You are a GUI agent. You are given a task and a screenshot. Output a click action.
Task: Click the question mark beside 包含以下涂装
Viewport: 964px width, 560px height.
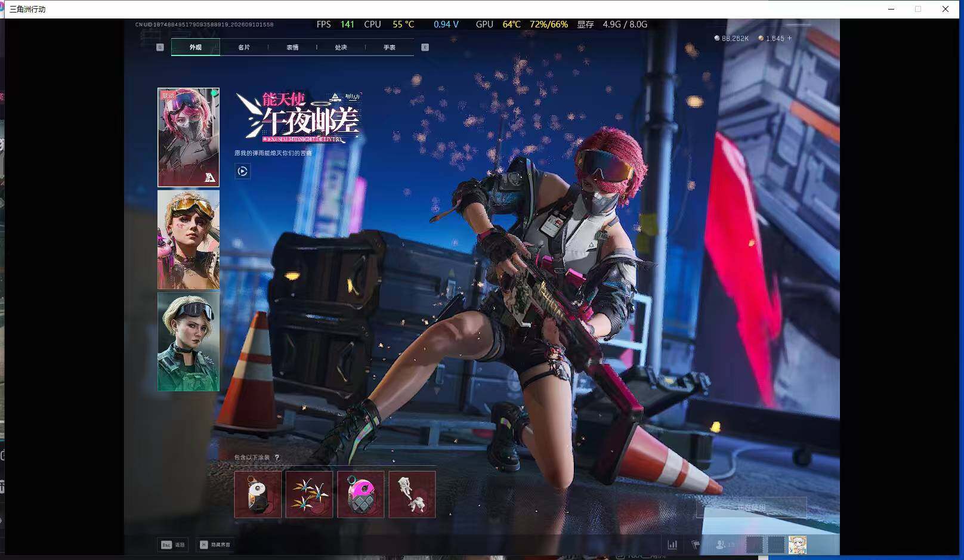click(277, 457)
